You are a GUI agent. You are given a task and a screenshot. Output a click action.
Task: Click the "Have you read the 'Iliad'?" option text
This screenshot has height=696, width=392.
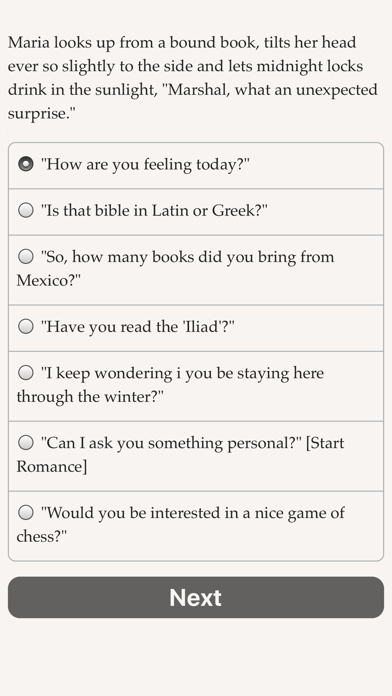click(137, 327)
